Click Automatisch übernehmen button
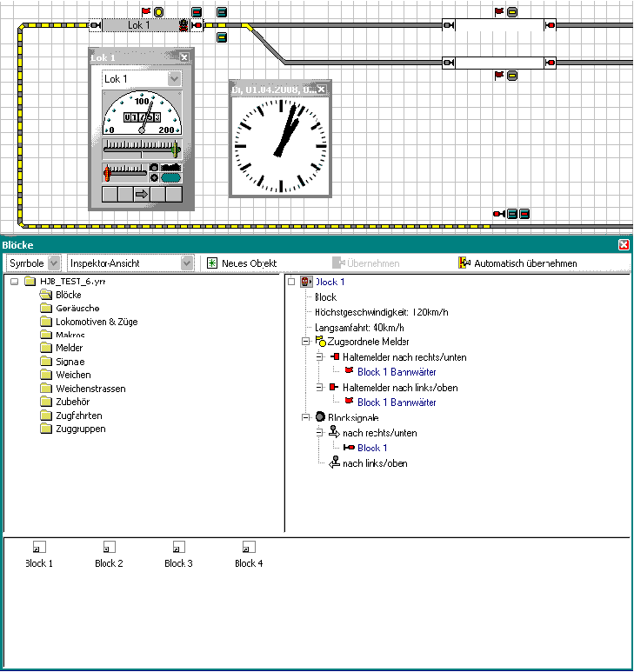The height and width of the screenshot is (672, 634). (x=517, y=263)
